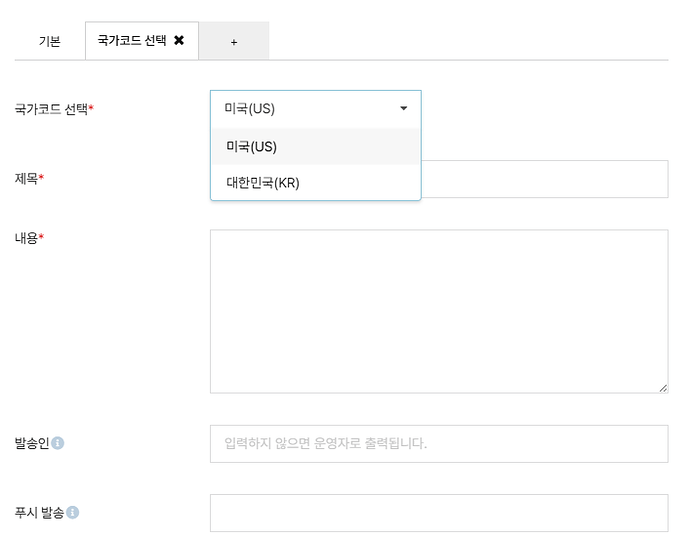
Task: Click the 발송인 input field
Action: coord(439,443)
